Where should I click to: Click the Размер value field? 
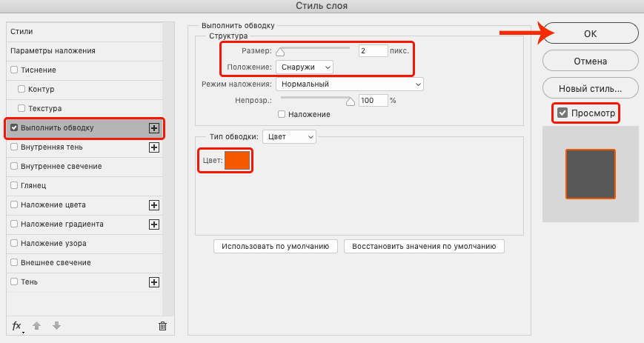tap(373, 51)
